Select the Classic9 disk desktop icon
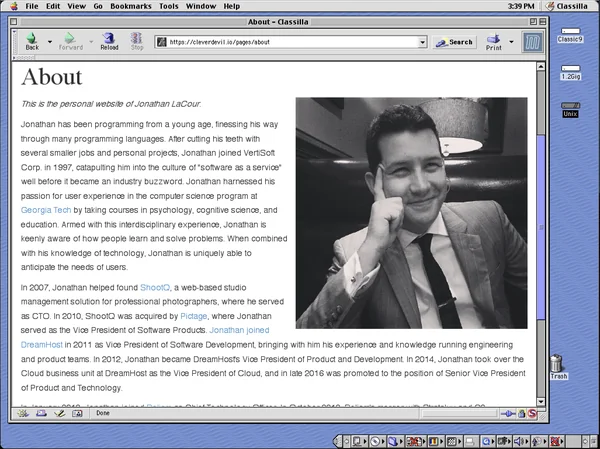Image resolution: width=600 pixels, height=449 pixels. click(571, 33)
